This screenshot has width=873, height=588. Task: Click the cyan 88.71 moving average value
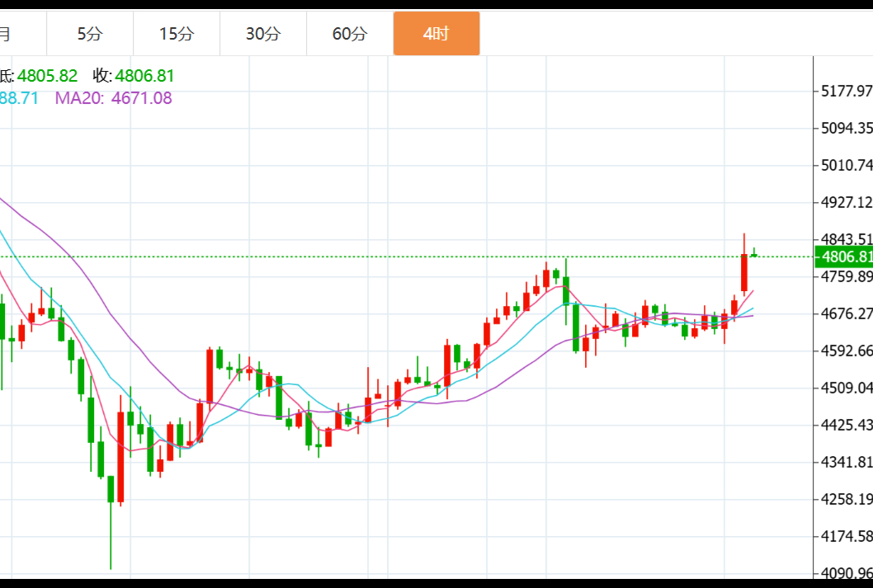point(20,98)
